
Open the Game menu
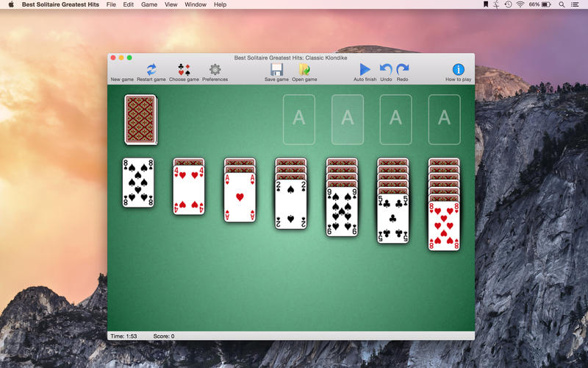point(149,4)
